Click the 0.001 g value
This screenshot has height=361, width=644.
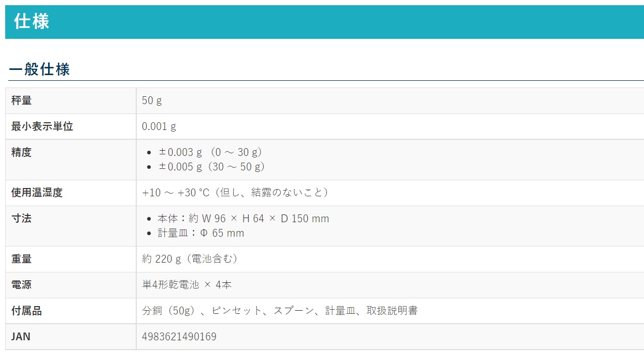[x=159, y=126]
